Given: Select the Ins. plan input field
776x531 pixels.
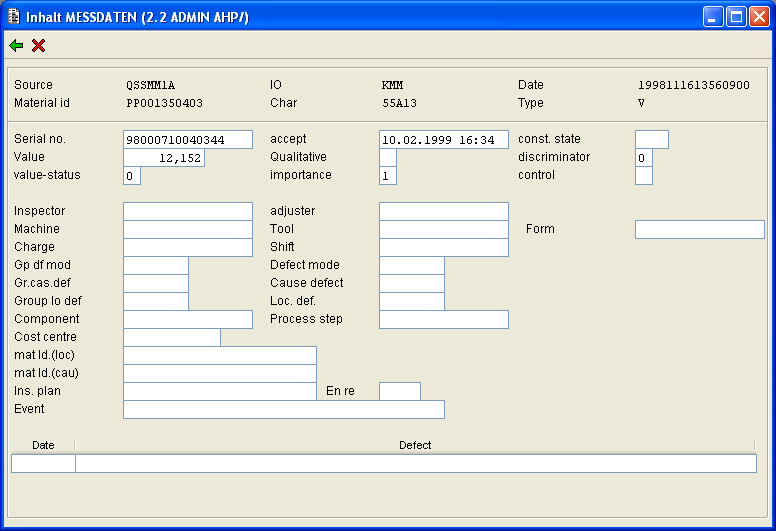Looking at the screenshot, I should click(220, 391).
